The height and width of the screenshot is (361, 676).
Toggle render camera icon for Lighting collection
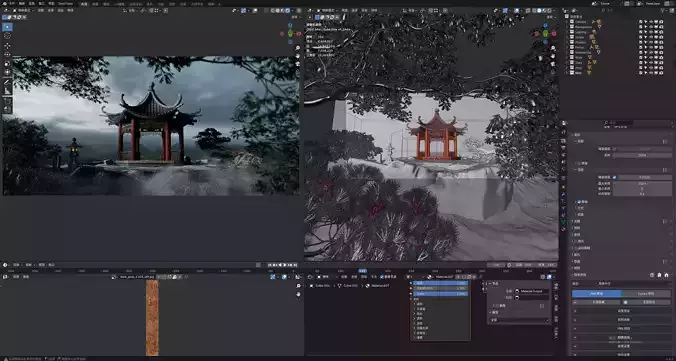pyautogui.click(x=661, y=32)
